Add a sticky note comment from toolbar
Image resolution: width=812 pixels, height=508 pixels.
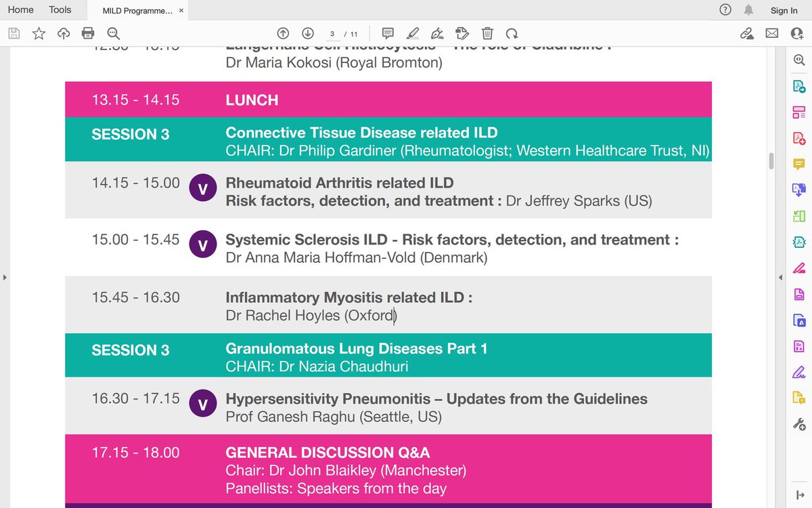388,33
